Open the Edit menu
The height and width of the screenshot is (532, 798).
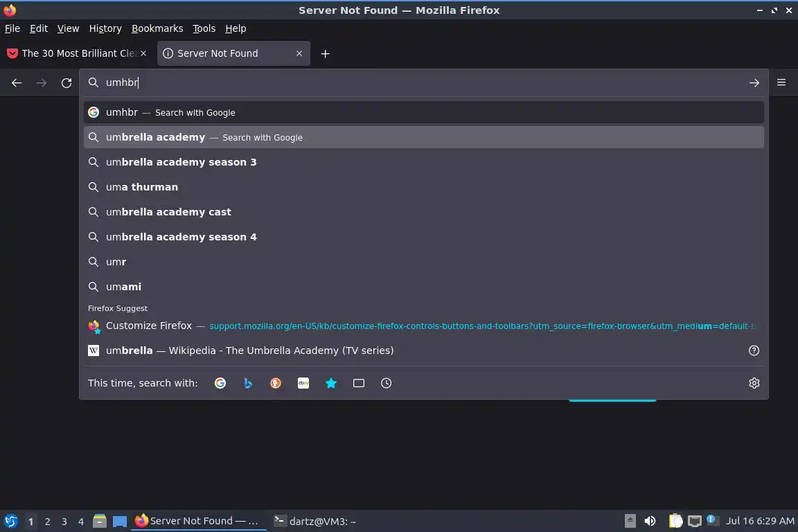[39, 28]
